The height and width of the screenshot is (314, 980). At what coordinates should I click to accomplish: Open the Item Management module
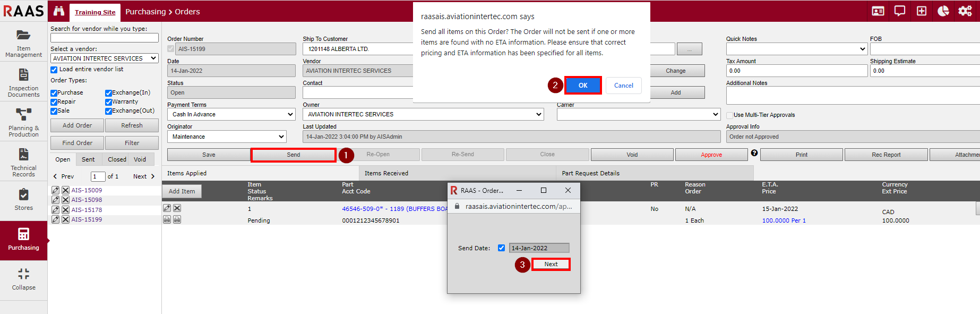click(23, 43)
